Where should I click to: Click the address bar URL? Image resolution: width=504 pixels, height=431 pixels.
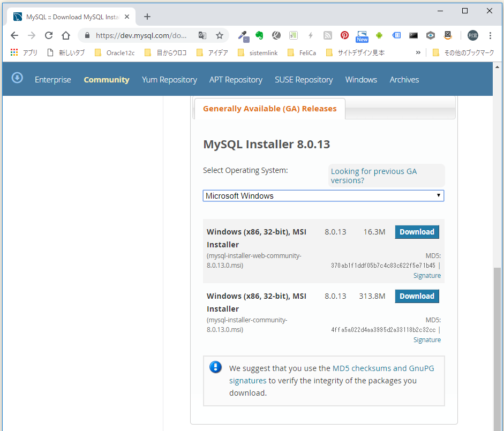[141, 35]
